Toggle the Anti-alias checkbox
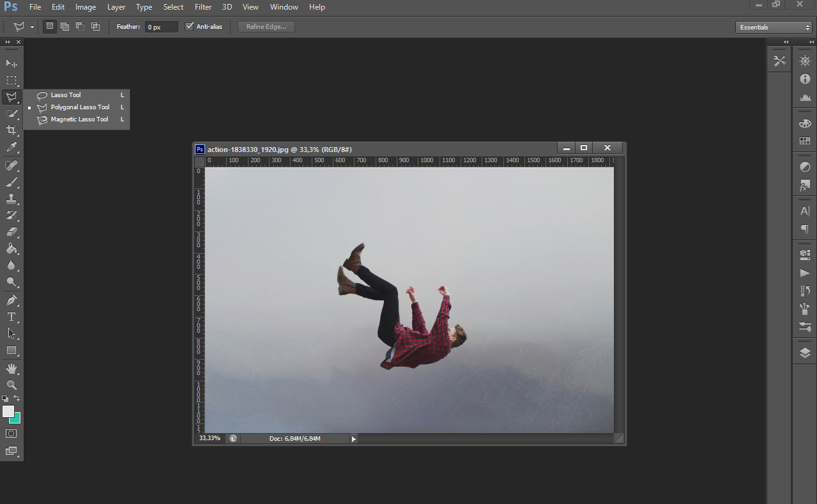This screenshot has width=817, height=504. (x=189, y=27)
